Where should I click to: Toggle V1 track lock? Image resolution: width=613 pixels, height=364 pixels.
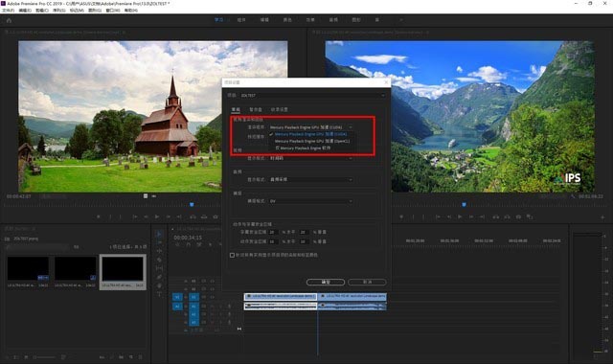186,297
